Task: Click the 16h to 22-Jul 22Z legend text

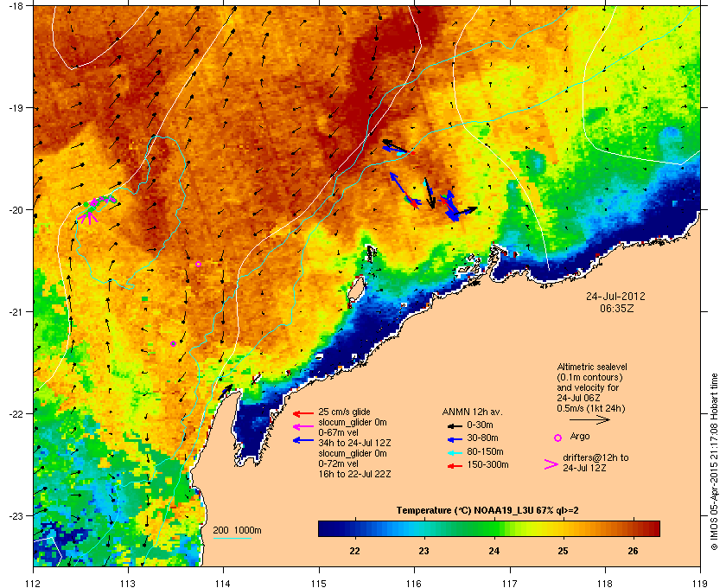Action: tap(354, 474)
